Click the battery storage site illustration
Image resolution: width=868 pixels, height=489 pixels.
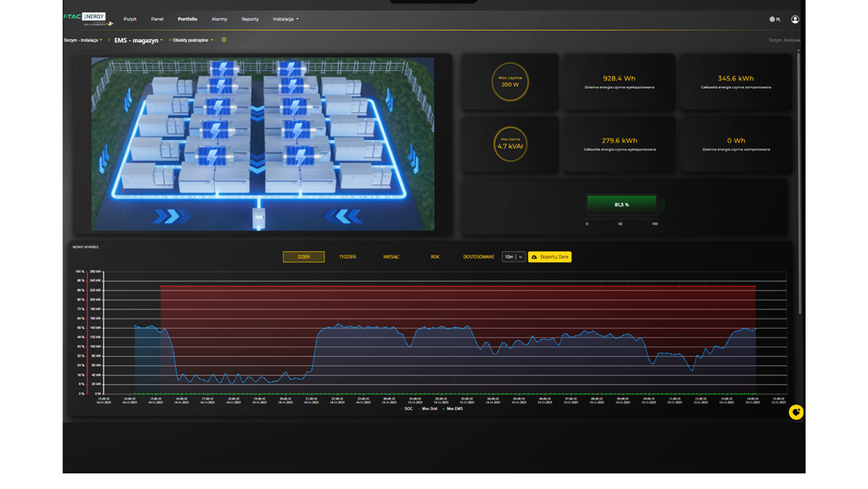click(263, 144)
